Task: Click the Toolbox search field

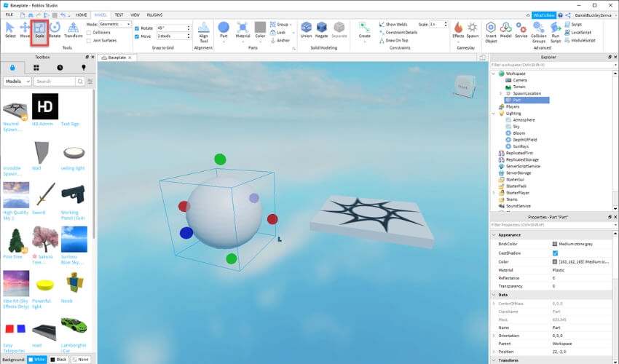Action: tap(55, 82)
